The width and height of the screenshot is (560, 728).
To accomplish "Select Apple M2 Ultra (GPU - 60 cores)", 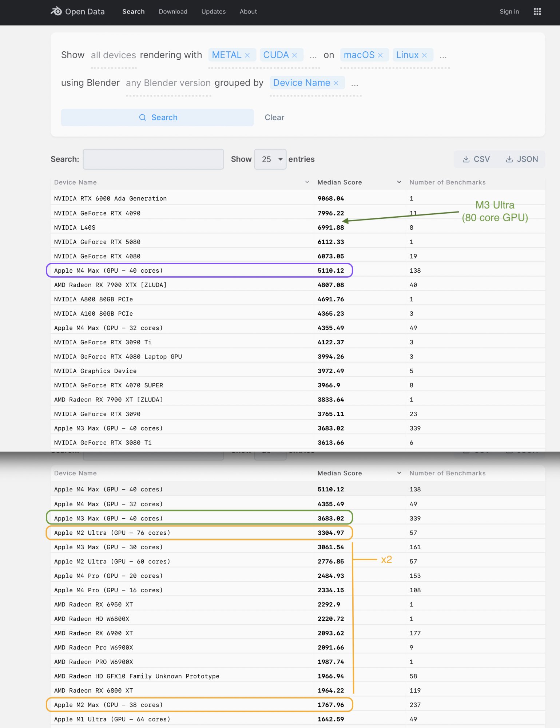I will click(x=112, y=561).
